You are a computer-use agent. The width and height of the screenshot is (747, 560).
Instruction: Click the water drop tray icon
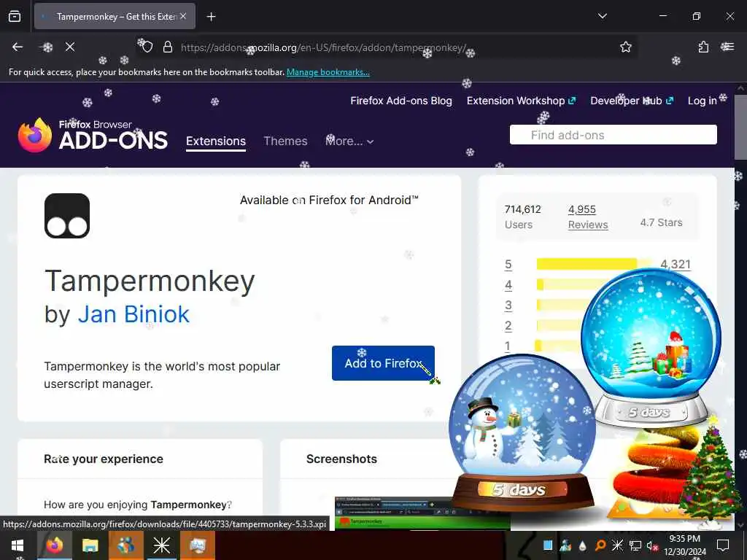click(x=583, y=545)
